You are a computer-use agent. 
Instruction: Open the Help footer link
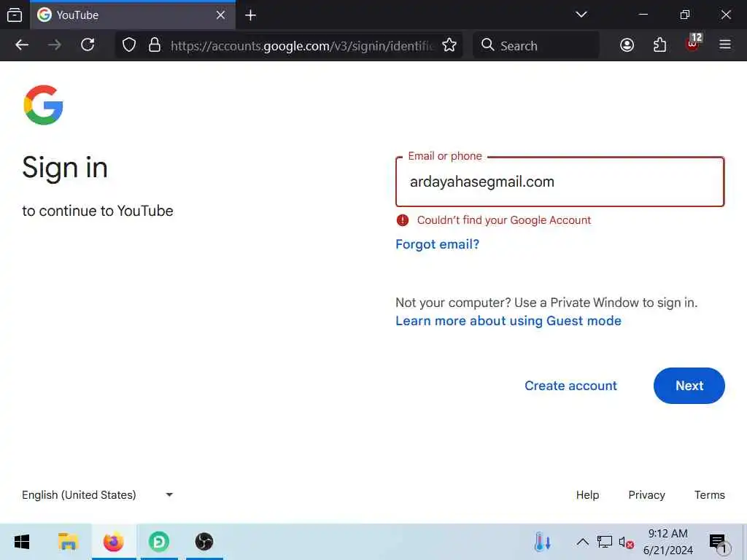[587, 495]
